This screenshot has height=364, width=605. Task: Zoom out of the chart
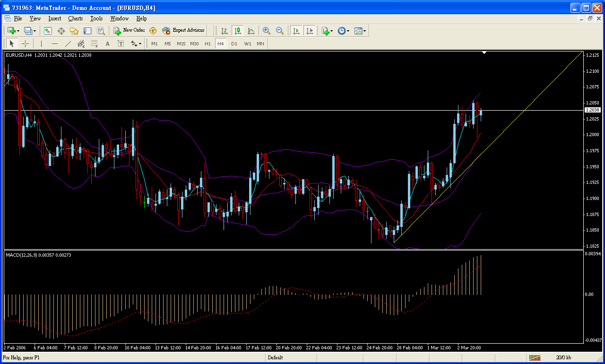pos(280,31)
